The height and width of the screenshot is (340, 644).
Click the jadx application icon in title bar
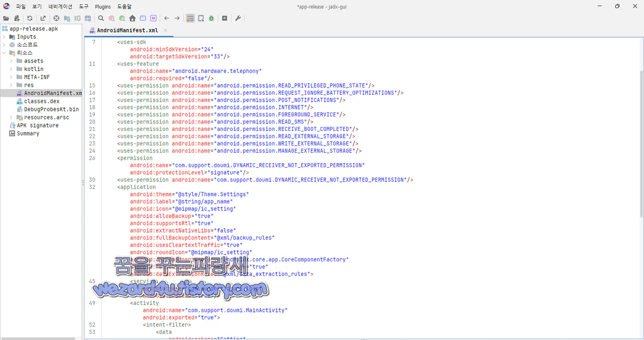[7, 7]
